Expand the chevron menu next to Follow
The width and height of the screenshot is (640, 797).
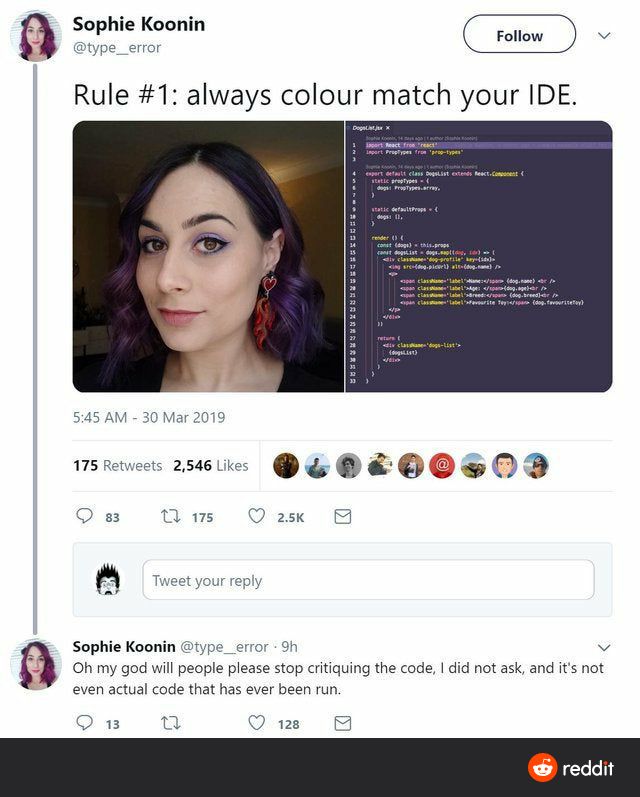(x=604, y=36)
